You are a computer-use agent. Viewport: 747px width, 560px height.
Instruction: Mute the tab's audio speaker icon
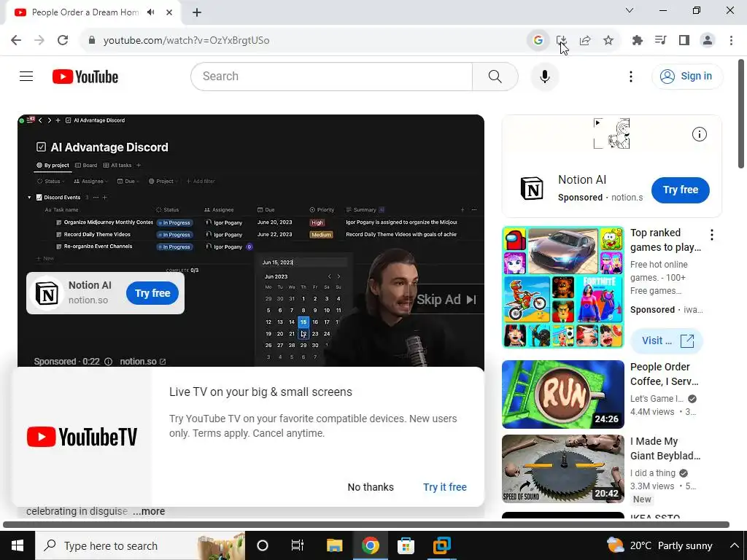pyautogui.click(x=151, y=12)
